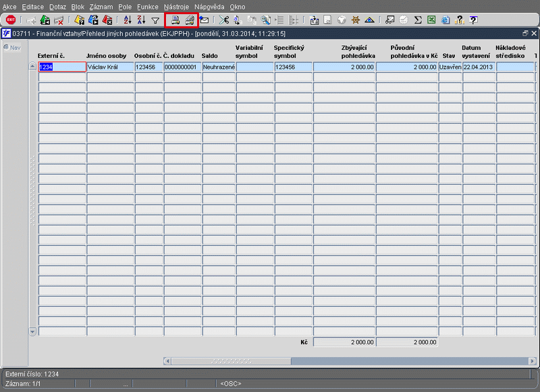Click the Saldo cell reading Neuhrazené
This screenshot has width=540, height=392.
(x=219, y=67)
